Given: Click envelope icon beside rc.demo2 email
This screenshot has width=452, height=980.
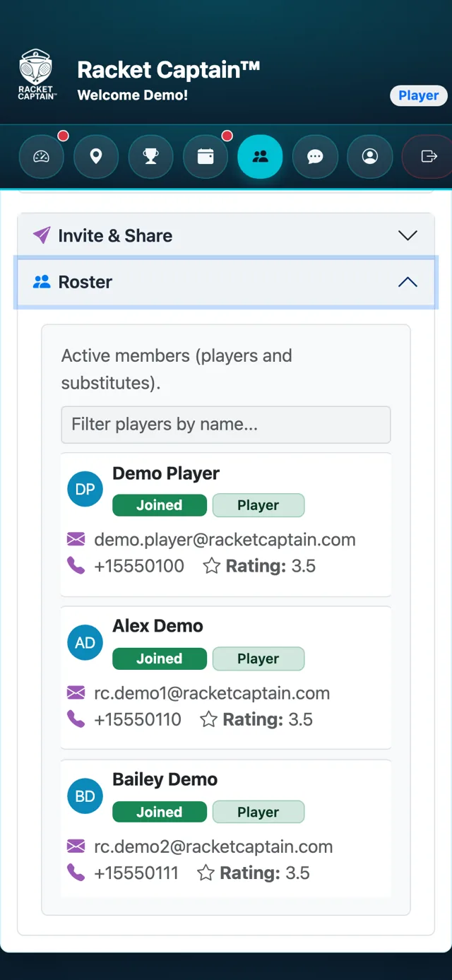Looking at the screenshot, I should tap(76, 846).
